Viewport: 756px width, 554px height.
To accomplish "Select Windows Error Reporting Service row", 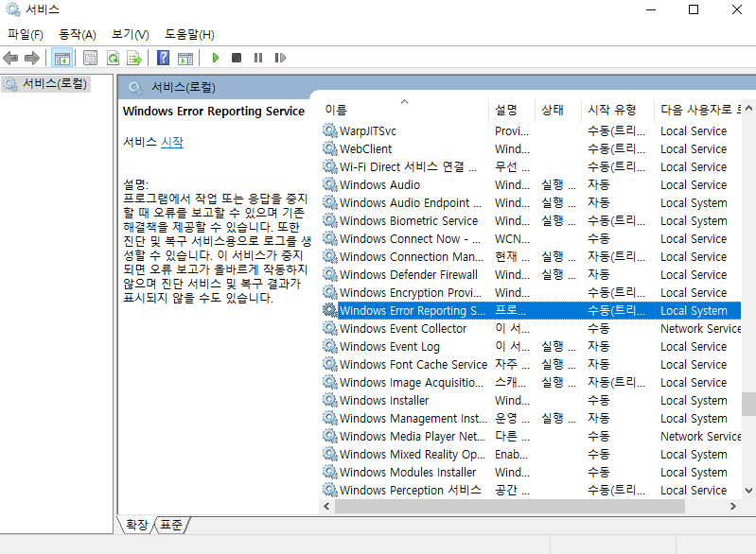I will [531, 311].
